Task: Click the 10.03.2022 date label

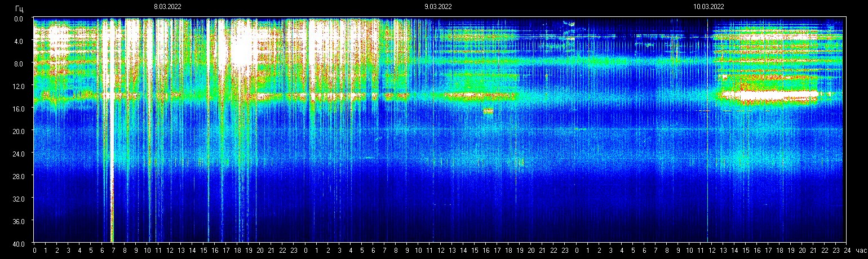Action: pyautogui.click(x=708, y=7)
